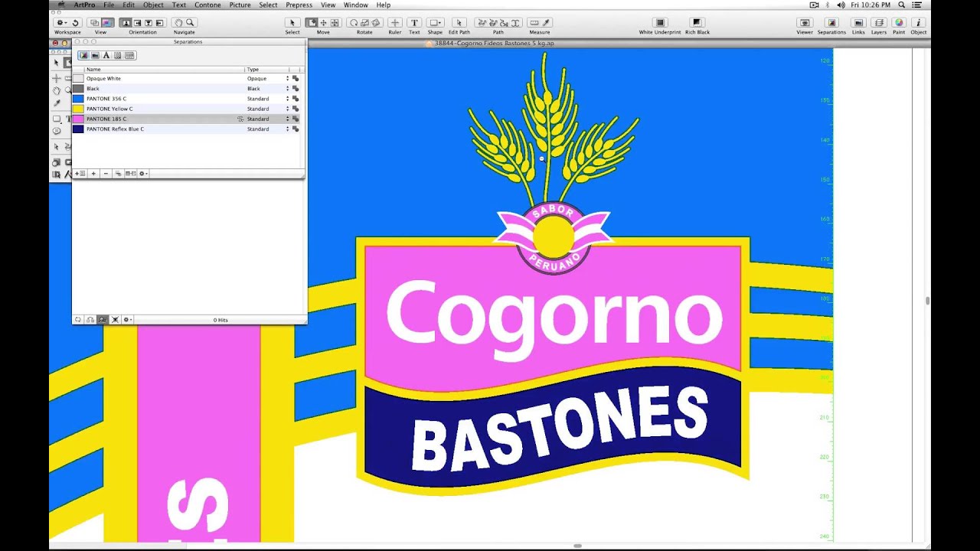Click the Move tool with arrows
The image size is (980, 551).
tap(323, 23)
